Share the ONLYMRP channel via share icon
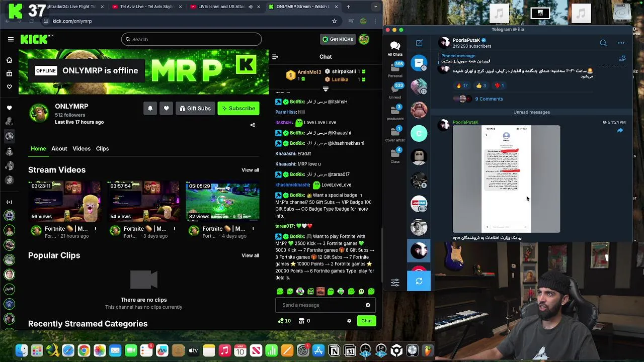This screenshot has width=644, height=362. click(x=253, y=125)
